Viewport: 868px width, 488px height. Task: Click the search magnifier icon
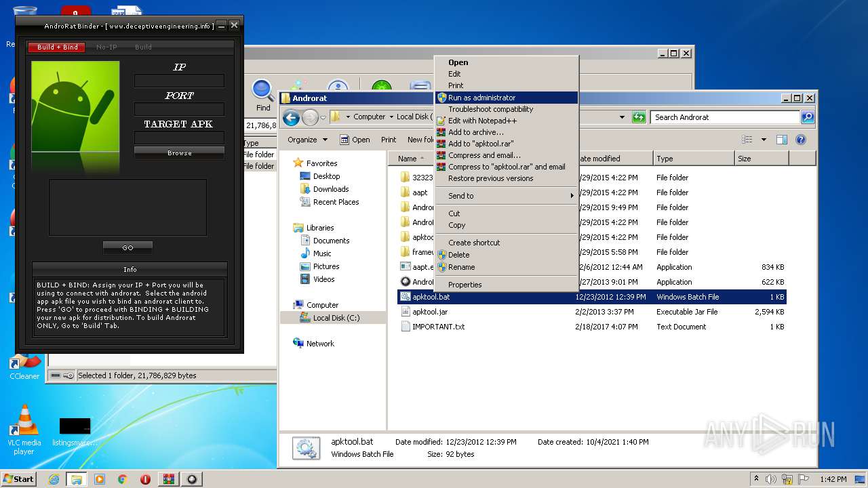point(807,117)
